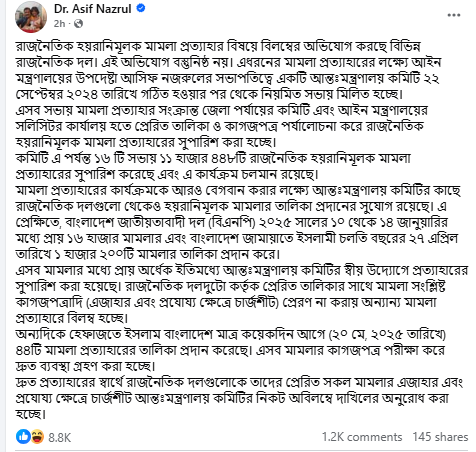The image size is (476, 452).
Task: Click the final word হচ্ছে। of post
Action: [30, 414]
